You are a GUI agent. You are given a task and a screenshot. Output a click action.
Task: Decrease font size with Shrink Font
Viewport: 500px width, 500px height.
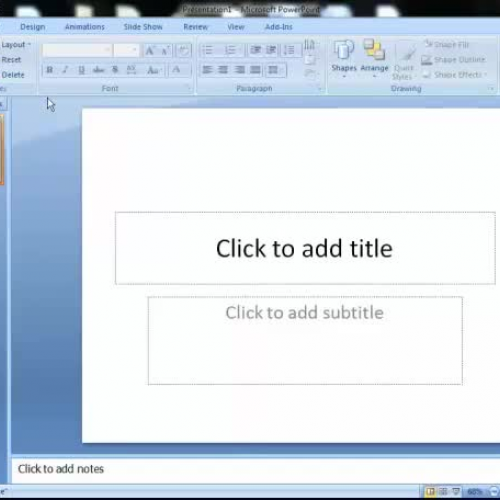pos(165,51)
